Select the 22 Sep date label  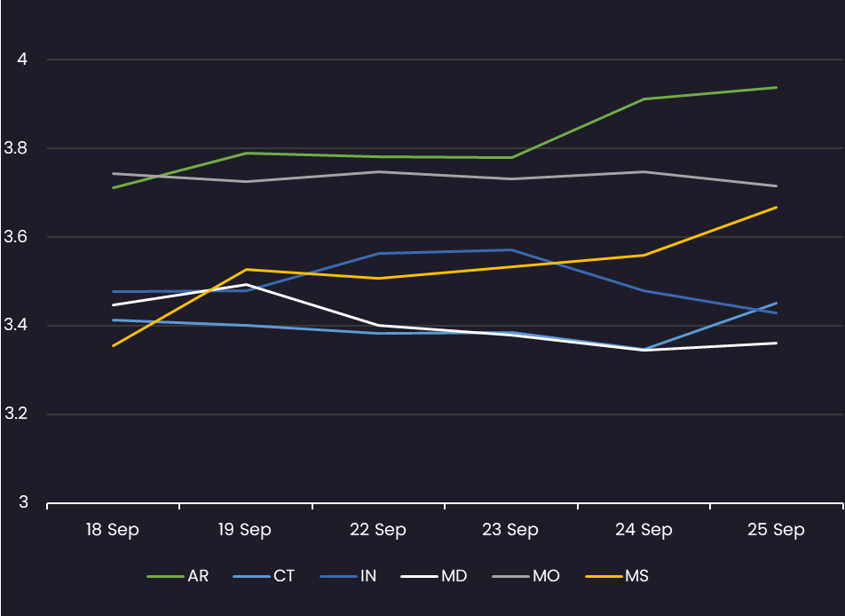378,530
